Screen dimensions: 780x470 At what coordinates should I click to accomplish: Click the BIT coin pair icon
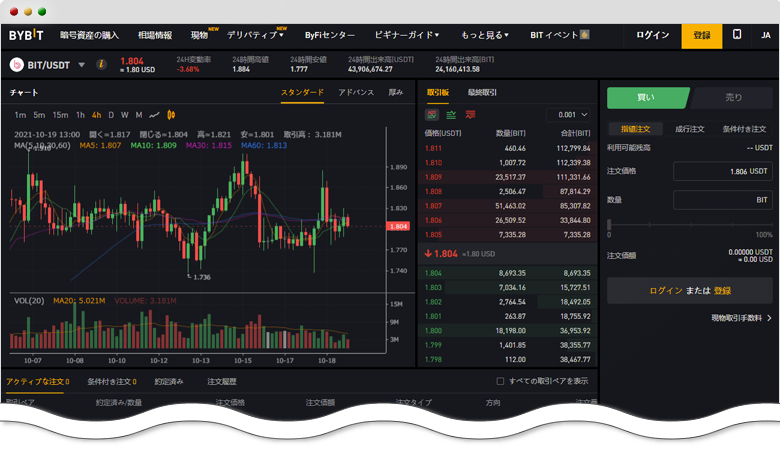click(17, 65)
